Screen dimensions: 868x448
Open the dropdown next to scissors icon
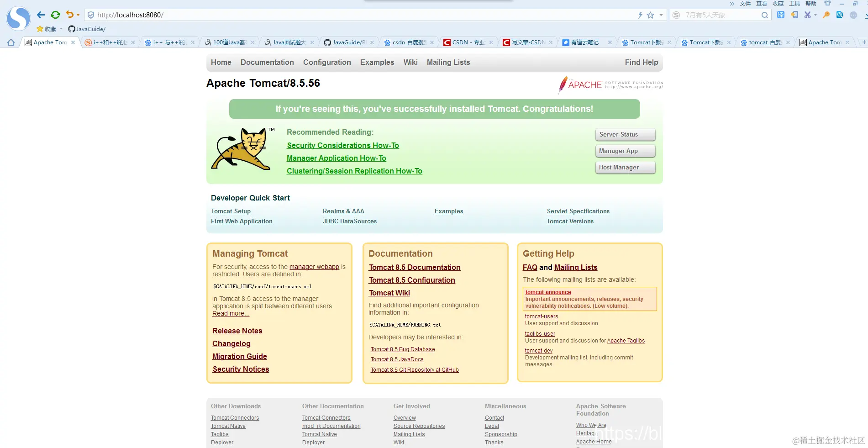815,15
